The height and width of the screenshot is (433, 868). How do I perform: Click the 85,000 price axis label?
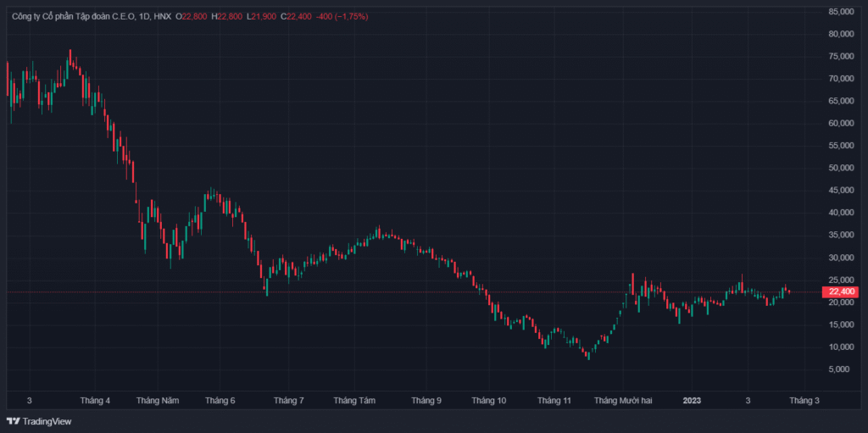pyautogui.click(x=841, y=11)
